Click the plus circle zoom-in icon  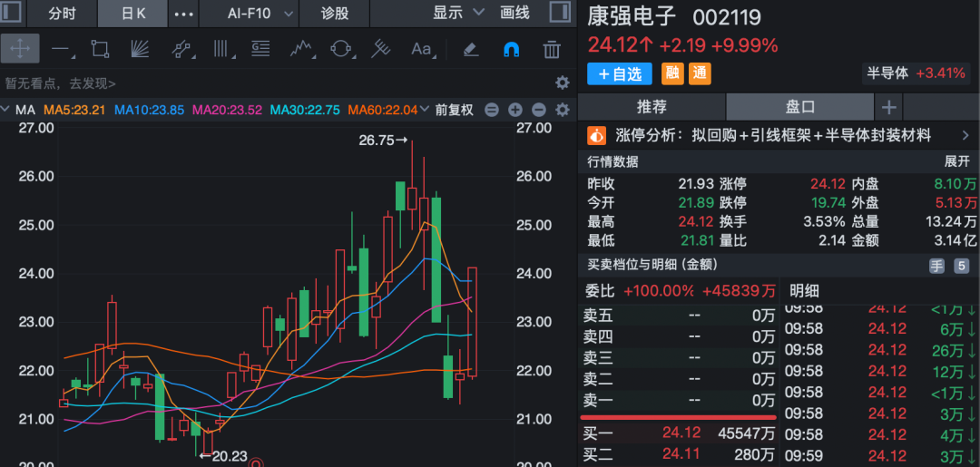tap(515, 111)
